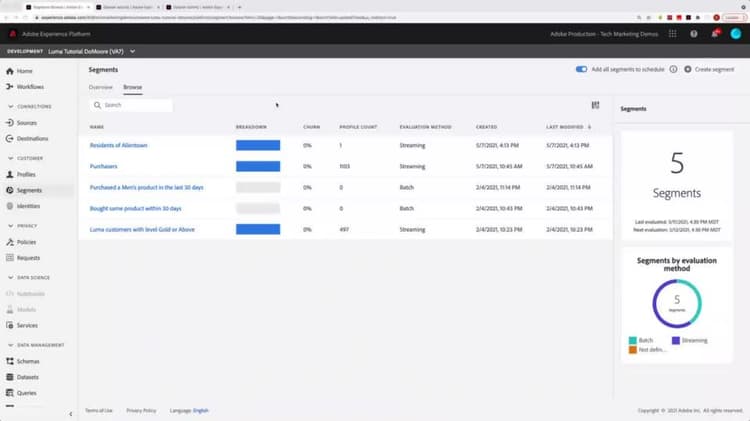
Task: Open Schemas in the sidebar
Action: click(23, 361)
